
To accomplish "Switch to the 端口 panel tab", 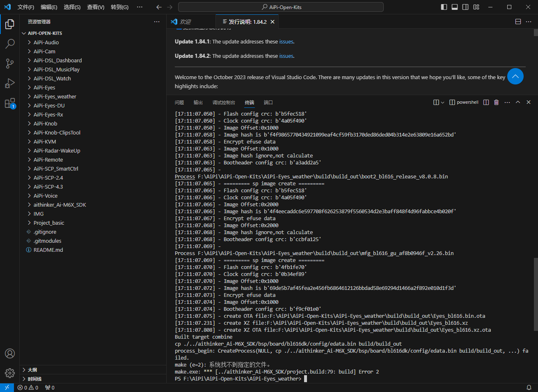I will (268, 103).
